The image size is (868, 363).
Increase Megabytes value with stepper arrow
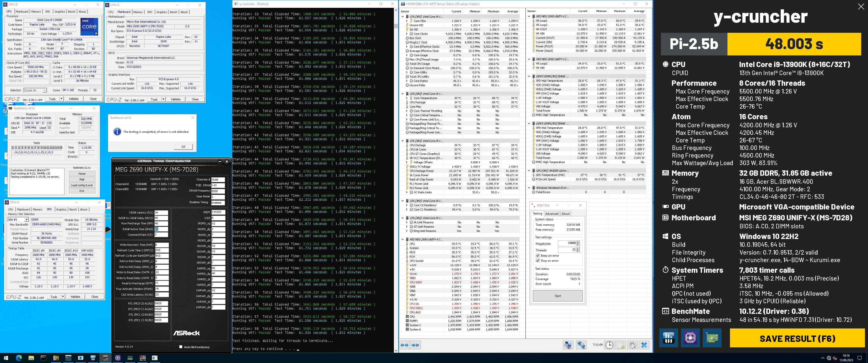578,242
